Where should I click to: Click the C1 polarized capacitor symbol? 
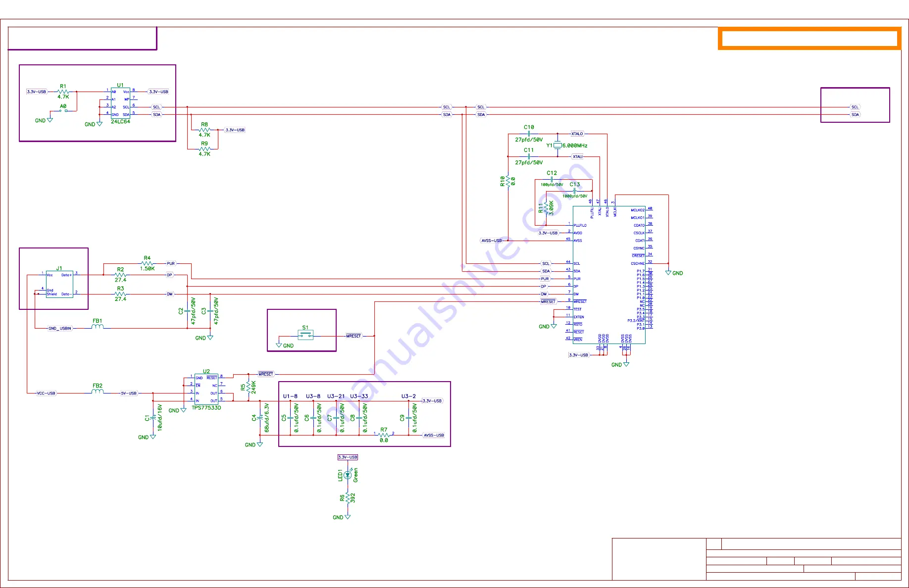coord(153,418)
